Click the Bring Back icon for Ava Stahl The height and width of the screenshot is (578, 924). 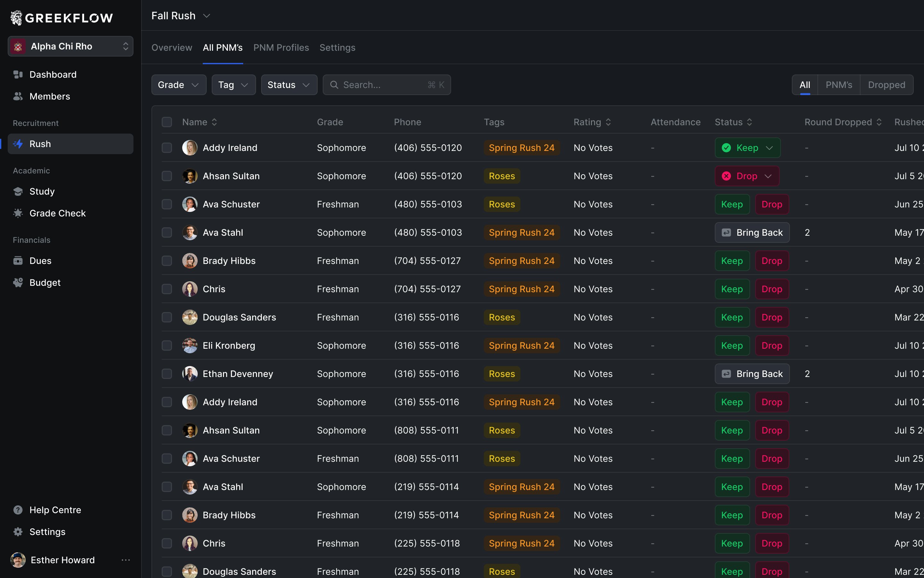[726, 232]
